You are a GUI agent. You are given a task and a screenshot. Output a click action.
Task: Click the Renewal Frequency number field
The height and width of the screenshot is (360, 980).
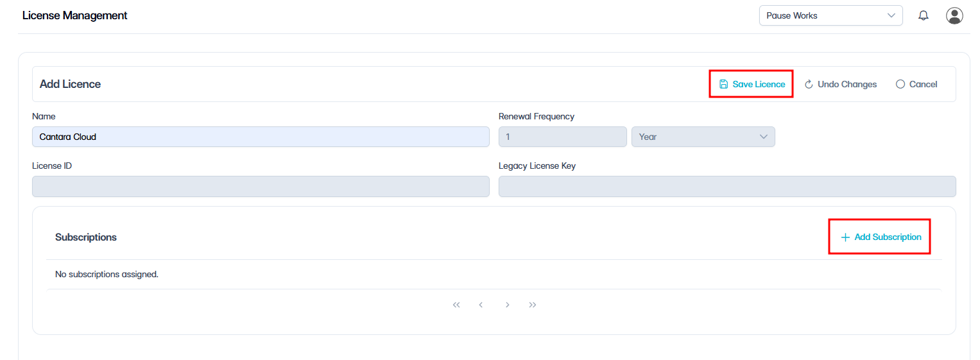pyautogui.click(x=563, y=137)
